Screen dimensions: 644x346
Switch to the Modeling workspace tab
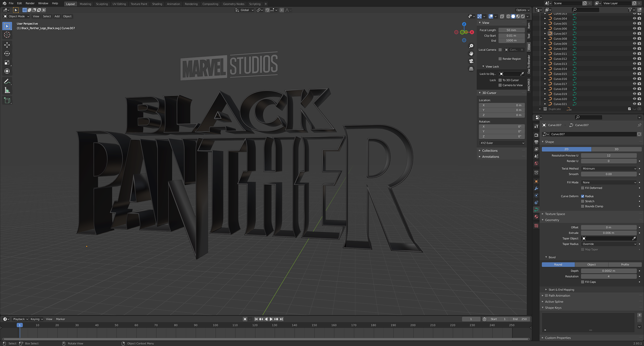[x=85, y=4]
